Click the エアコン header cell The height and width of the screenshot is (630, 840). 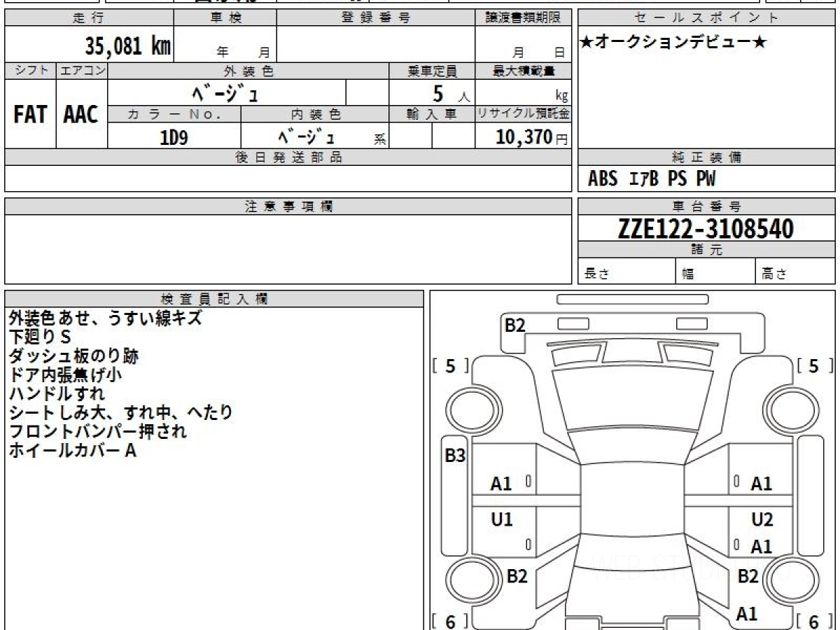82,71
